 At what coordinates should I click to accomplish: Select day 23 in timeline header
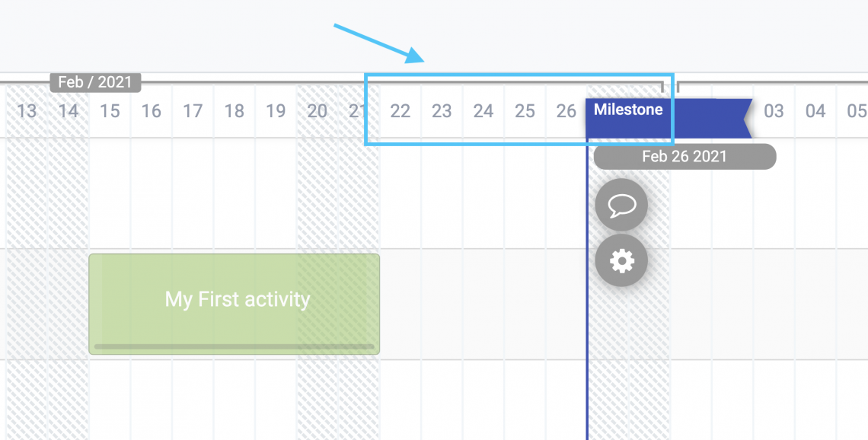[442, 111]
